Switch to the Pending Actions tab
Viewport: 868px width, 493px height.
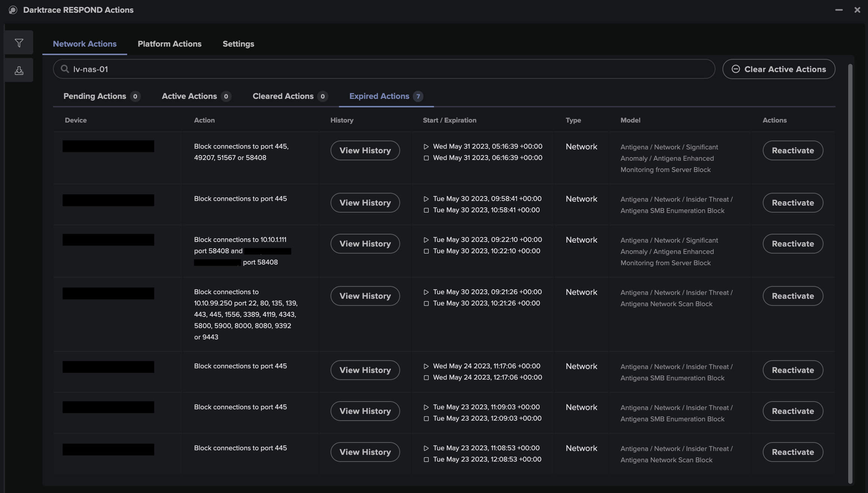94,96
